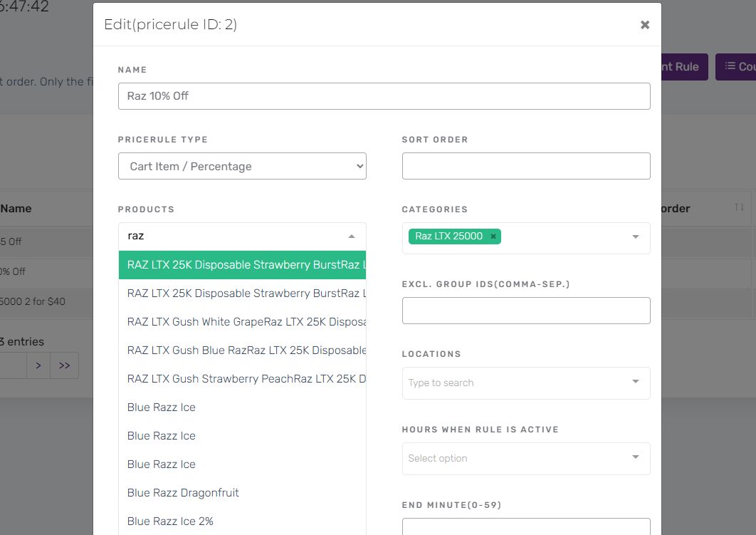Viewport: 756px width, 535px height.
Task: Focus the End Minute input field
Action: tap(526, 526)
